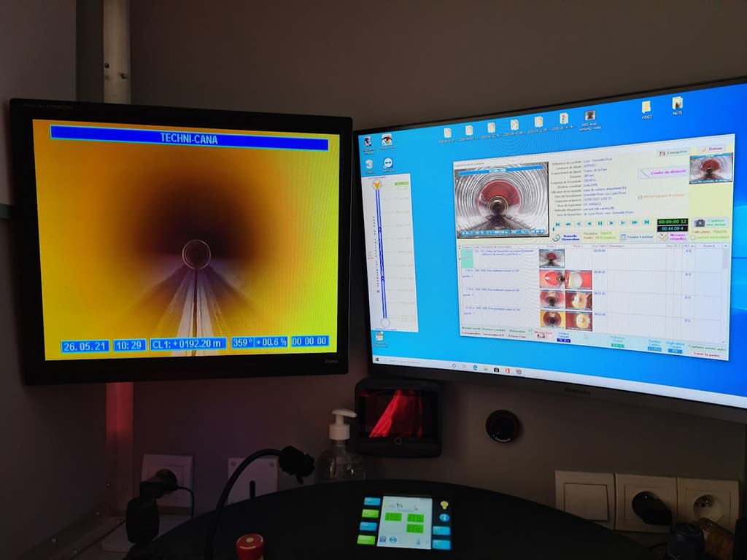Open second photo of 1.90 m observation
The width and height of the screenshot is (747, 560).
[578, 280]
